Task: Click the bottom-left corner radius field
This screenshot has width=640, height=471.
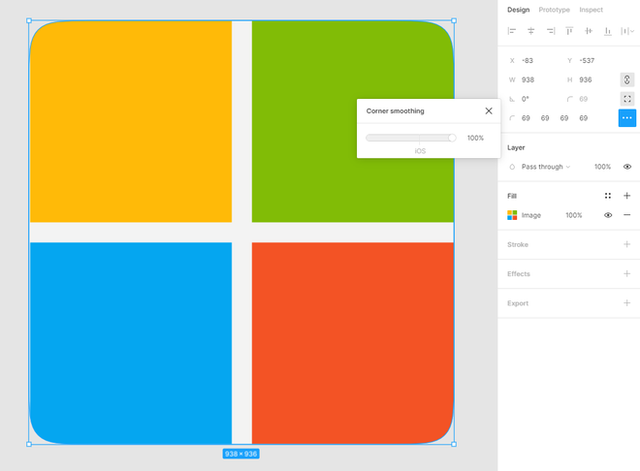Action: click(583, 118)
